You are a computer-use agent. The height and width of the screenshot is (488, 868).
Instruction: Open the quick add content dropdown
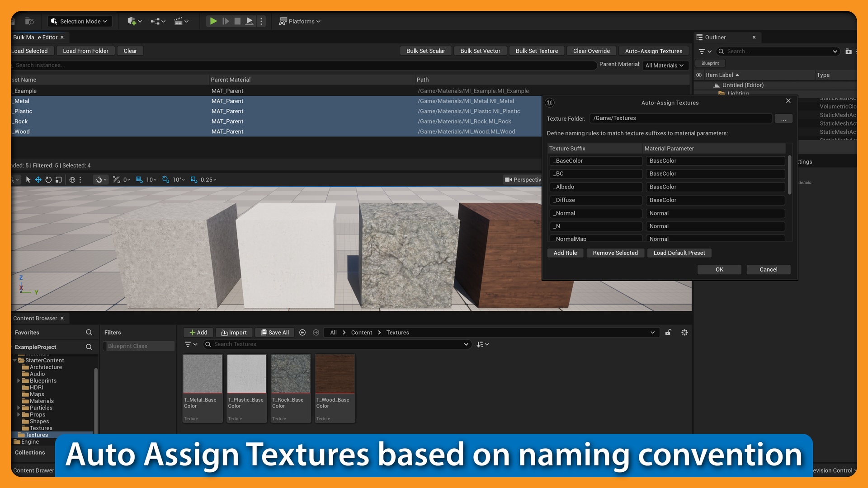click(x=135, y=21)
